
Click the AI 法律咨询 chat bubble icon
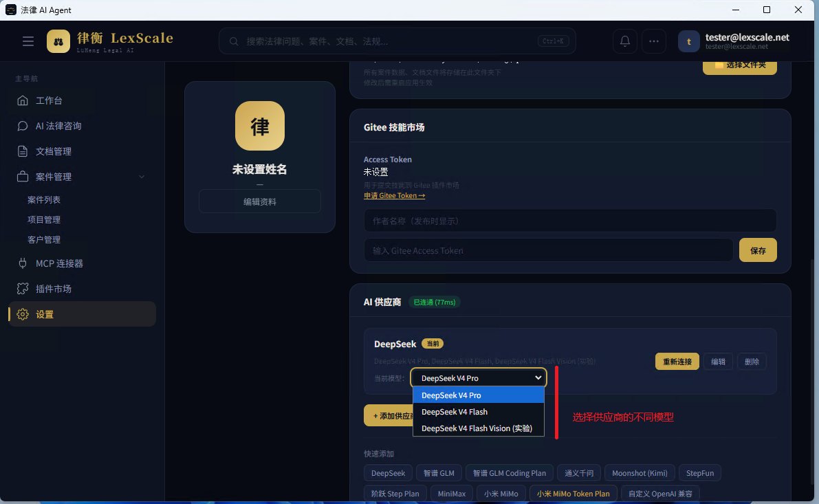(x=23, y=126)
